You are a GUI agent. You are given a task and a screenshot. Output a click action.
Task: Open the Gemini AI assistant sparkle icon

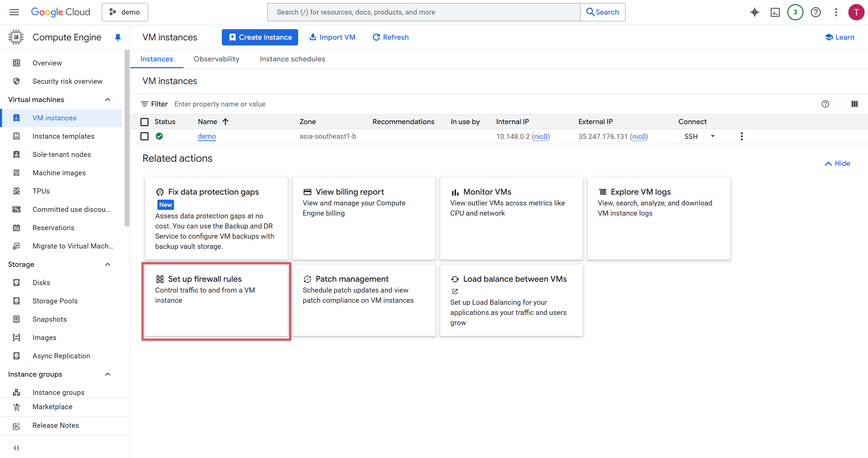click(754, 12)
